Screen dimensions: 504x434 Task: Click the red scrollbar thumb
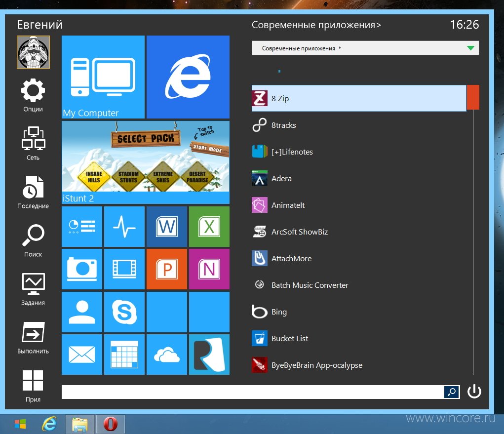[473, 97]
